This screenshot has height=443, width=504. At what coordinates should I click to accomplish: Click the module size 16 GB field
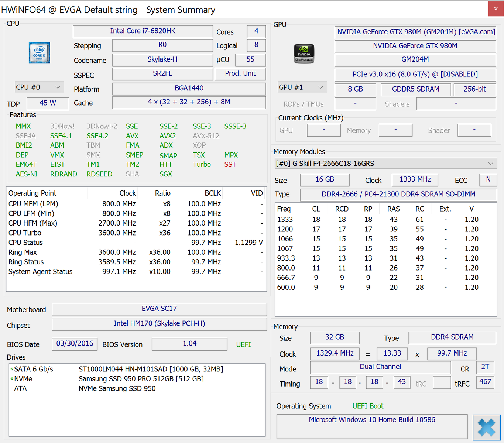click(325, 180)
